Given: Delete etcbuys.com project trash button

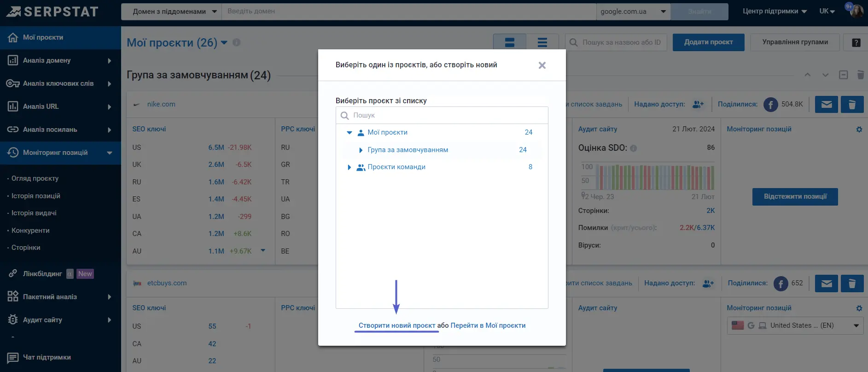Looking at the screenshot, I should pyautogui.click(x=852, y=283).
